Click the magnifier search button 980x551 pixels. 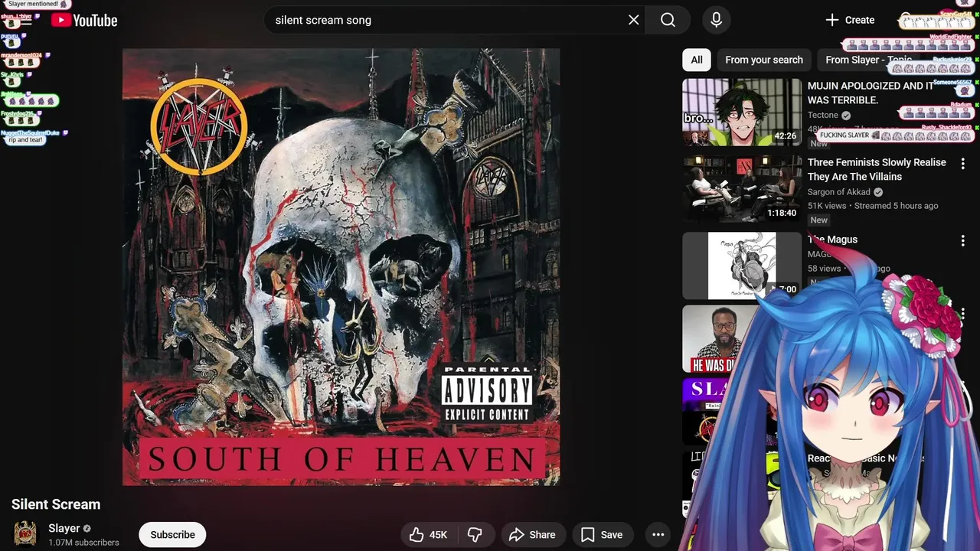(x=668, y=20)
